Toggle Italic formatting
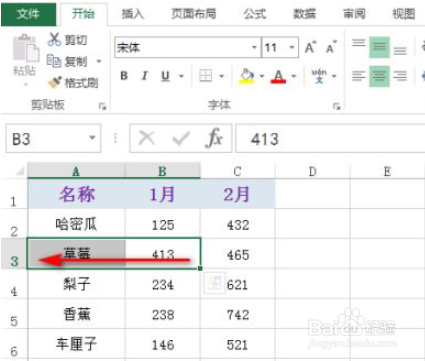Viewport: 425px width, 361px height. (x=145, y=76)
